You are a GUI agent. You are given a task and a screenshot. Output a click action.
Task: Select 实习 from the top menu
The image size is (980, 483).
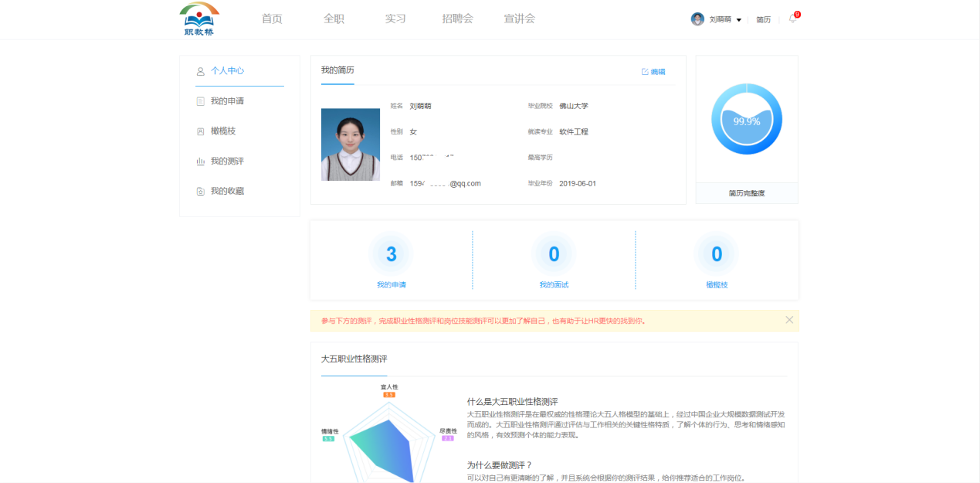coord(395,19)
